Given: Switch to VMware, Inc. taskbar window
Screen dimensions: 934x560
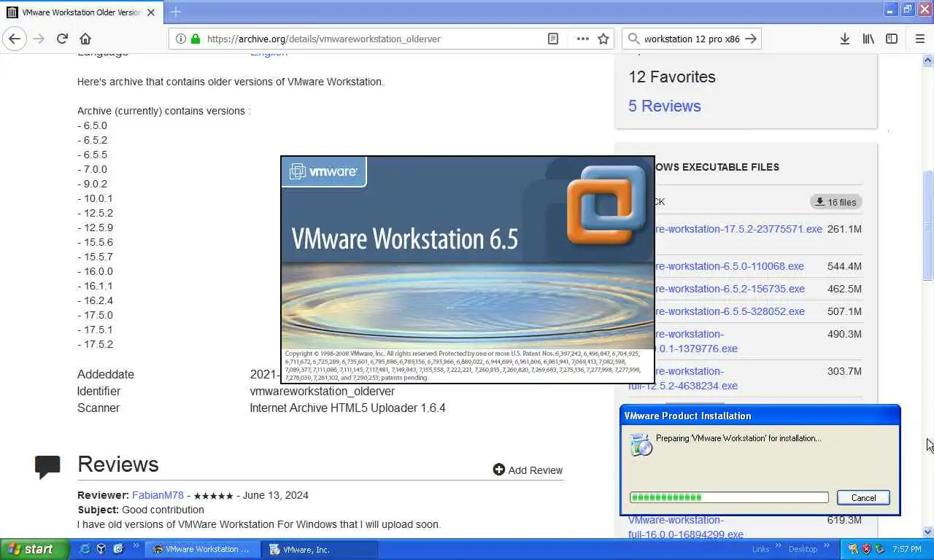Looking at the screenshot, I should (318, 549).
